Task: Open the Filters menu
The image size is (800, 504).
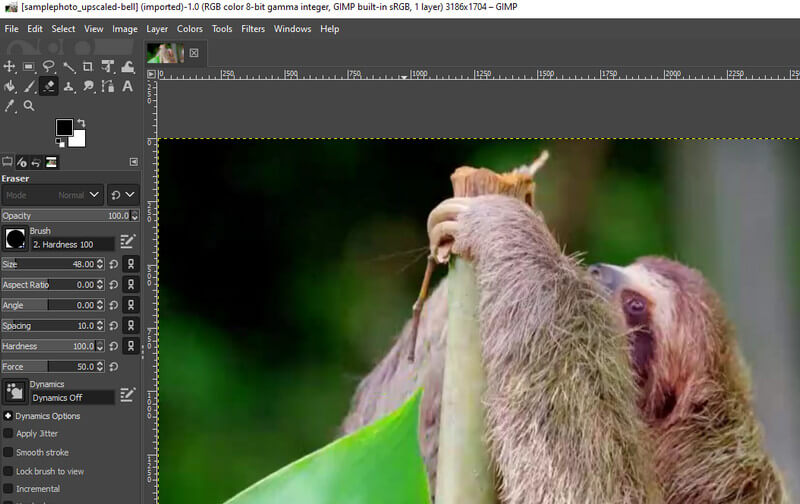Action: [253, 29]
